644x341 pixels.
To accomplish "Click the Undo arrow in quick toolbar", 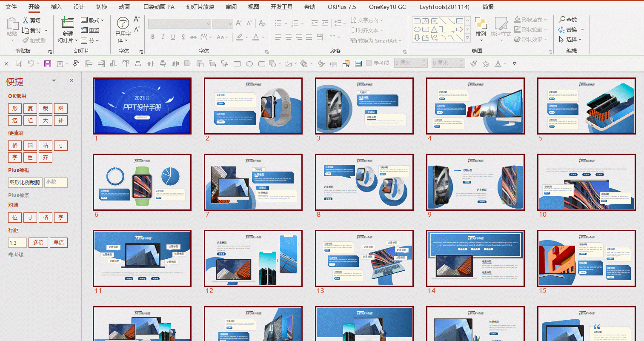I will click(31, 64).
